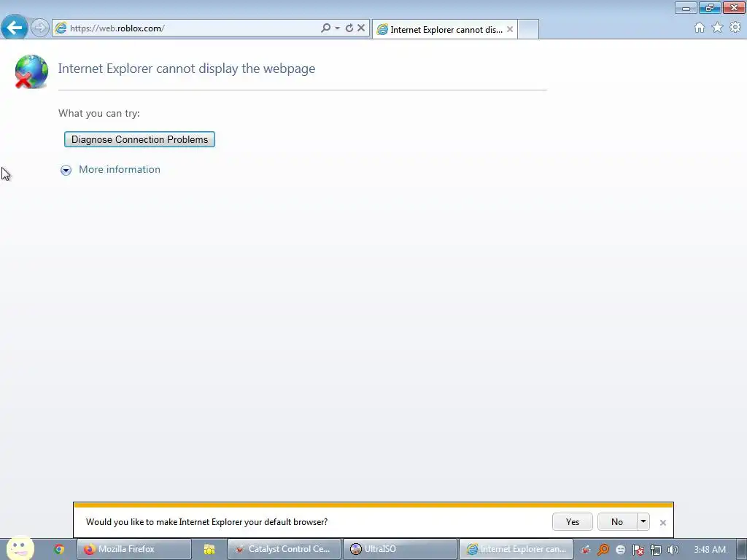Open the folder icon in taskbar
This screenshot has height=560, width=747.
[x=209, y=549]
